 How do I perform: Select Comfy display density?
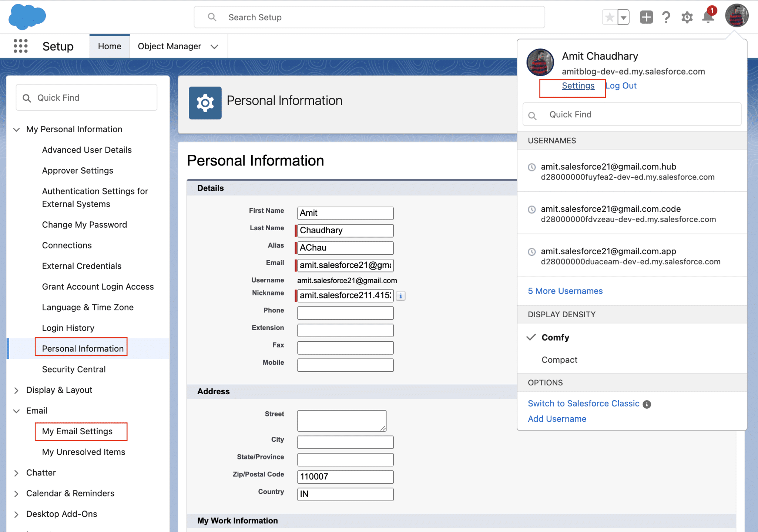(555, 337)
